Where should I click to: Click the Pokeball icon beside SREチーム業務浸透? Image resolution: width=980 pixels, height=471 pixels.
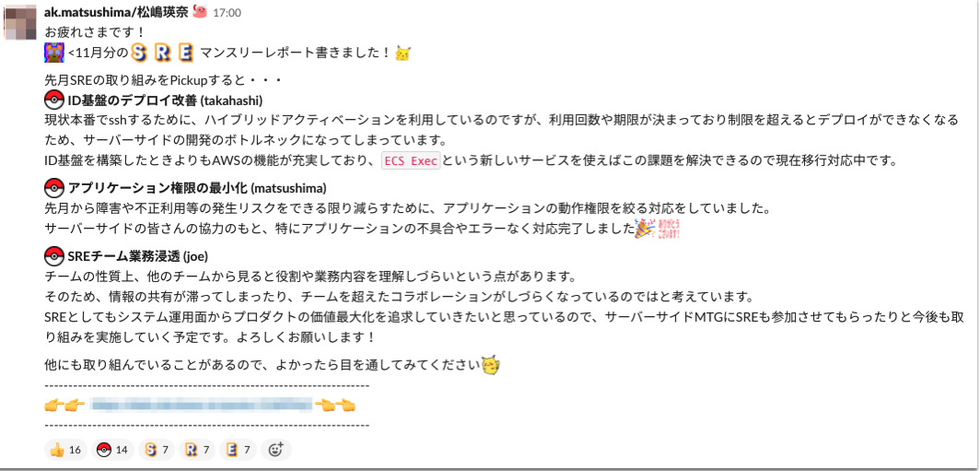click(x=55, y=256)
